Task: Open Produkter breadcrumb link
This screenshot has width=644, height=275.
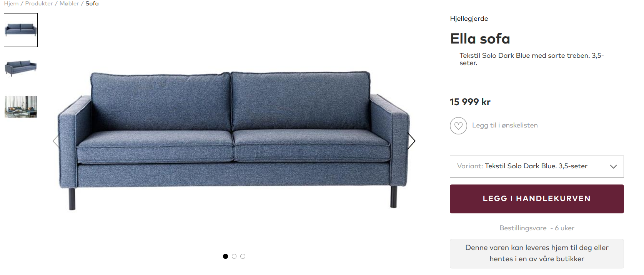Action: coord(39,3)
